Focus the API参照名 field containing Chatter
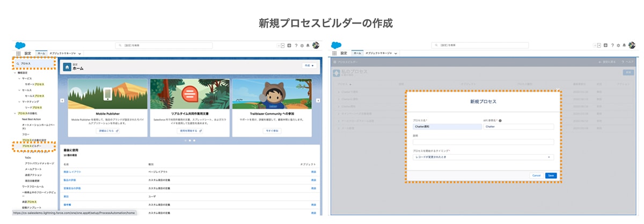 point(518,127)
